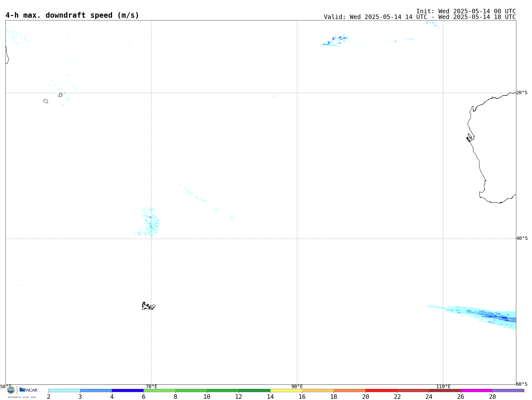
Task: Click the orange 18–20 colorbar segment
Action: tap(349, 390)
